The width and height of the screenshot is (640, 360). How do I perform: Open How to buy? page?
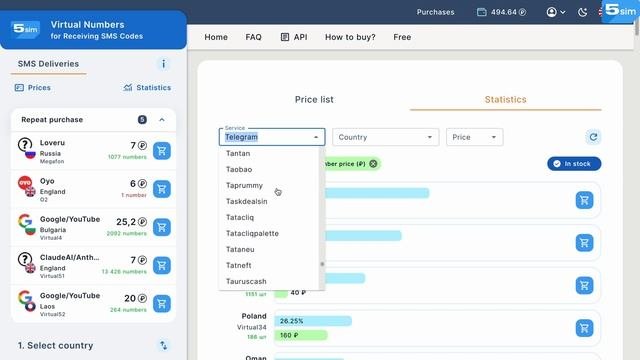coord(350,37)
